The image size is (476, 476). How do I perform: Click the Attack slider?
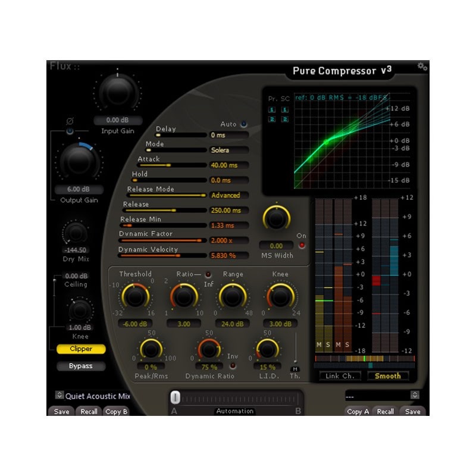pos(172,165)
